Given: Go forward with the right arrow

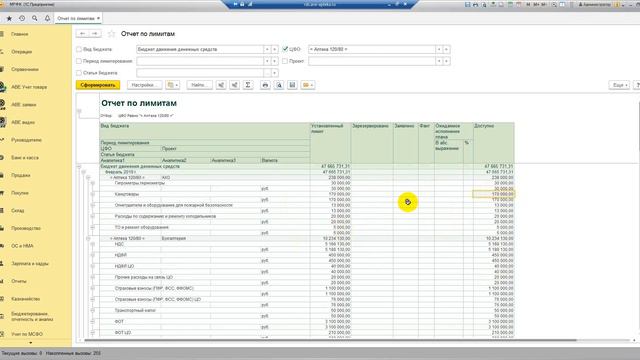Looking at the screenshot, I should (x=95, y=33).
